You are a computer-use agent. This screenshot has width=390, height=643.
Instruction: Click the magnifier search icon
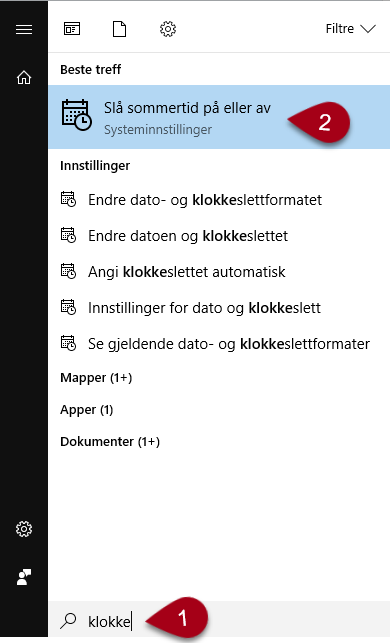pos(68,621)
